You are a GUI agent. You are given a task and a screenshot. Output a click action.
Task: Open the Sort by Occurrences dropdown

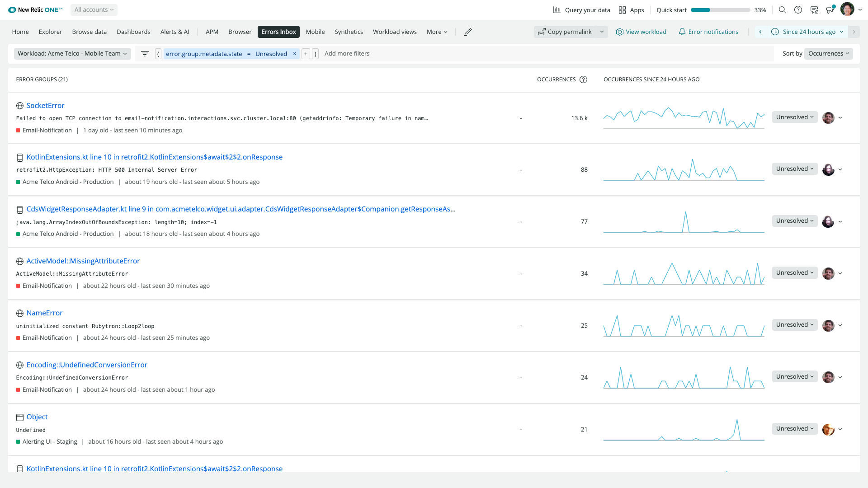(829, 53)
